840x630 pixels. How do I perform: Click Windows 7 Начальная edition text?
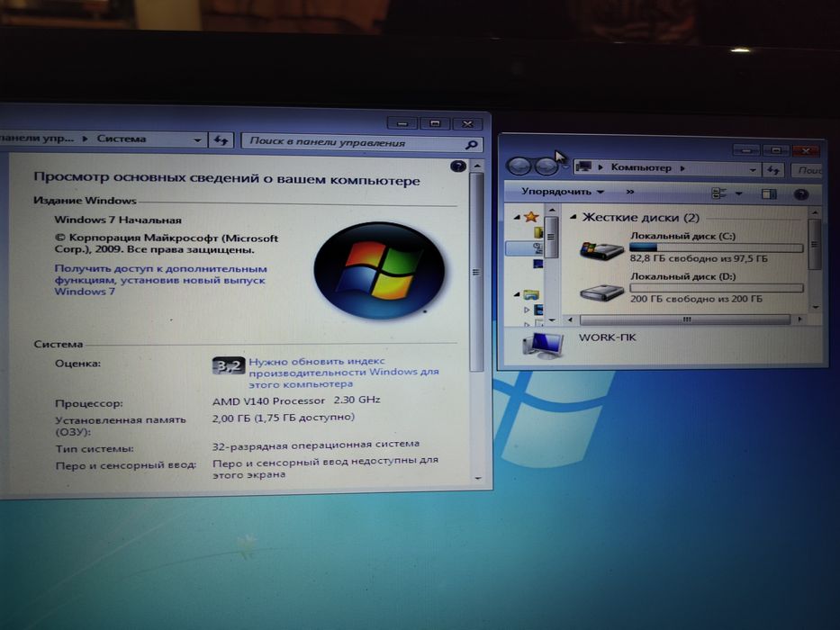(118, 220)
